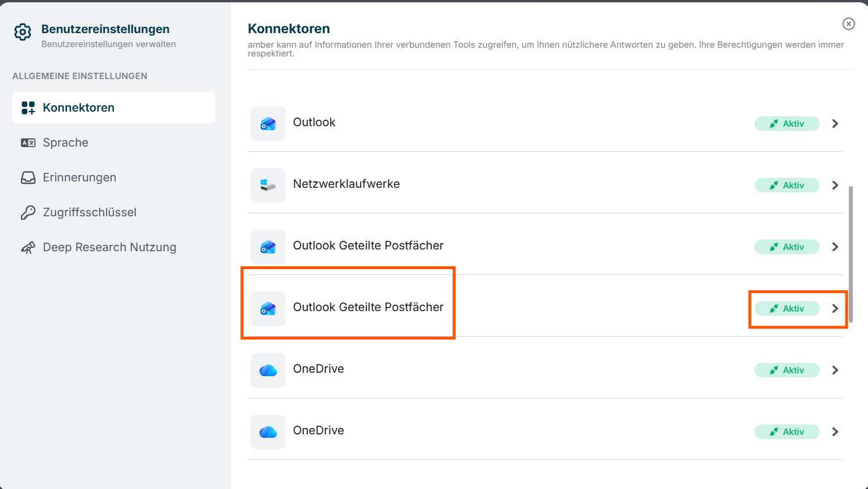Select the Konnektoren sidebar entry
868x489 pixels.
(x=113, y=108)
